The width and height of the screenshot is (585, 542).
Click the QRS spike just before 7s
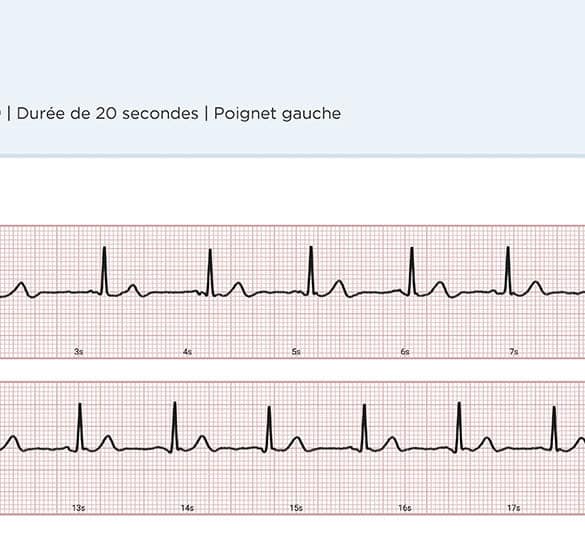point(508,271)
